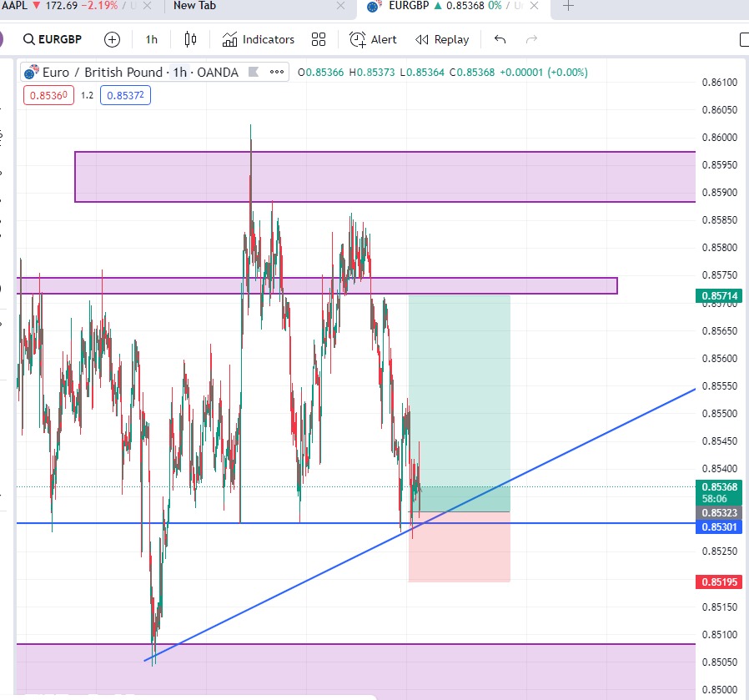
Task: Click the undo arrow
Action: coord(500,39)
